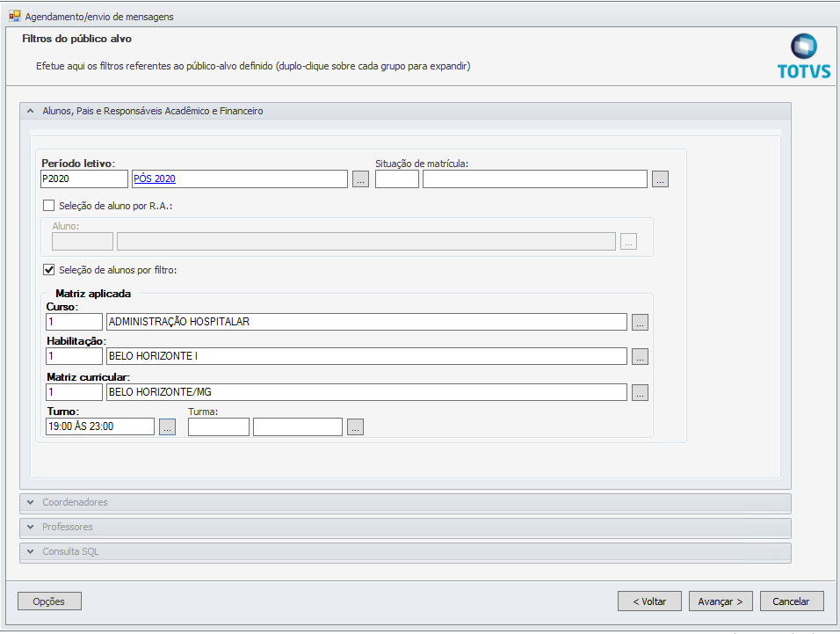The width and height of the screenshot is (840, 634).
Task: Uncheck Seleção de alunos por filtro
Action: (48, 270)
